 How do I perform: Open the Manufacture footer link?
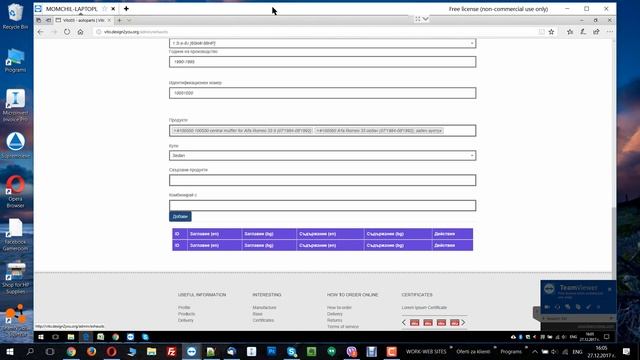pyautogui.click(x=264, y=307)
